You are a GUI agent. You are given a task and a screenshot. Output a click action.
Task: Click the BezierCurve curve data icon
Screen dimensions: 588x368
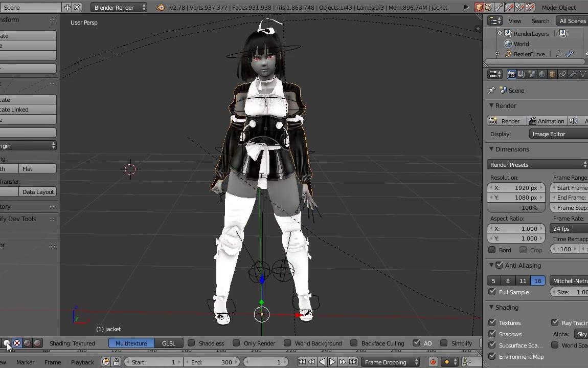coord(559,54)
